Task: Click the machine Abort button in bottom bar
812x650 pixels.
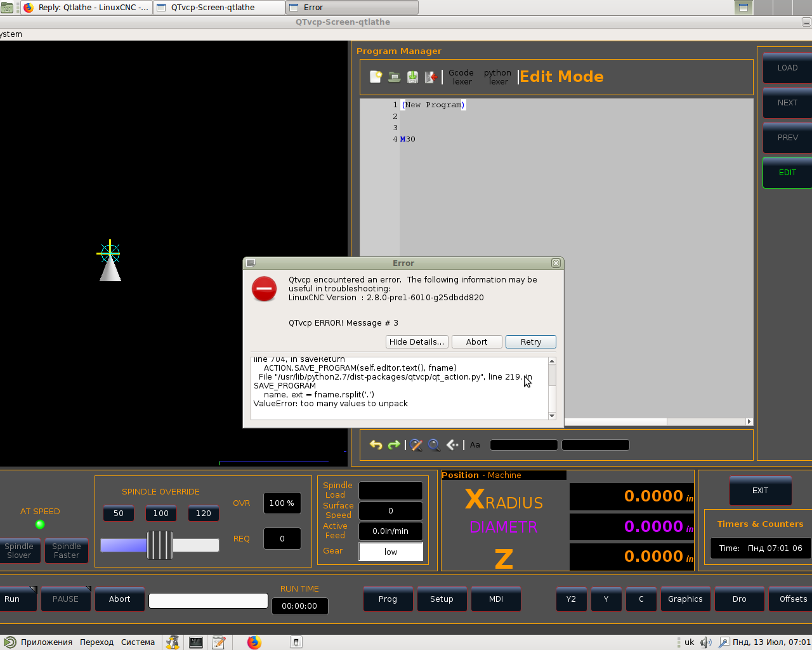Action: 120,599
